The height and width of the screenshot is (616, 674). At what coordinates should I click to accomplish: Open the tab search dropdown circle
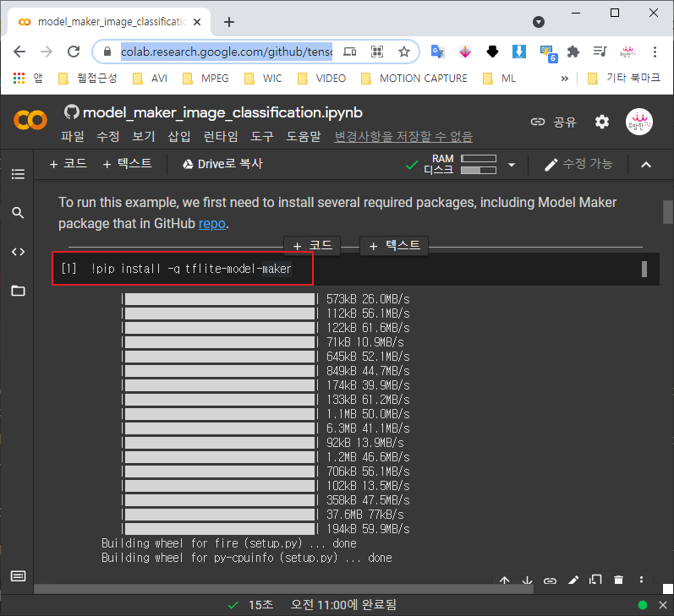(x=539, y=22)
